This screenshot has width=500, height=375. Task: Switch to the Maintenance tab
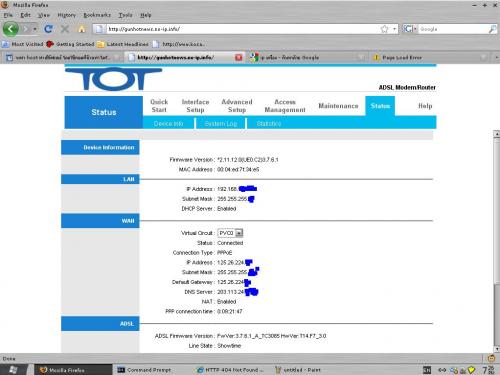(x=338, y=106)
